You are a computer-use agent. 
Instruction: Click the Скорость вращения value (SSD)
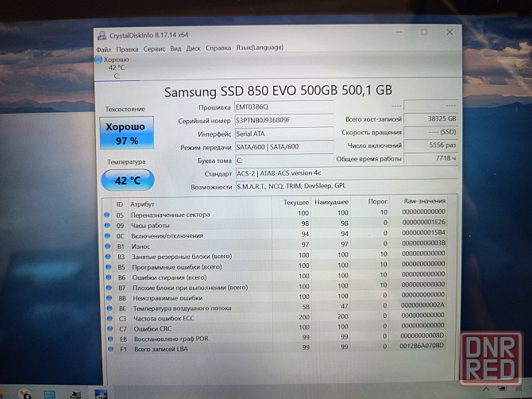430,132
